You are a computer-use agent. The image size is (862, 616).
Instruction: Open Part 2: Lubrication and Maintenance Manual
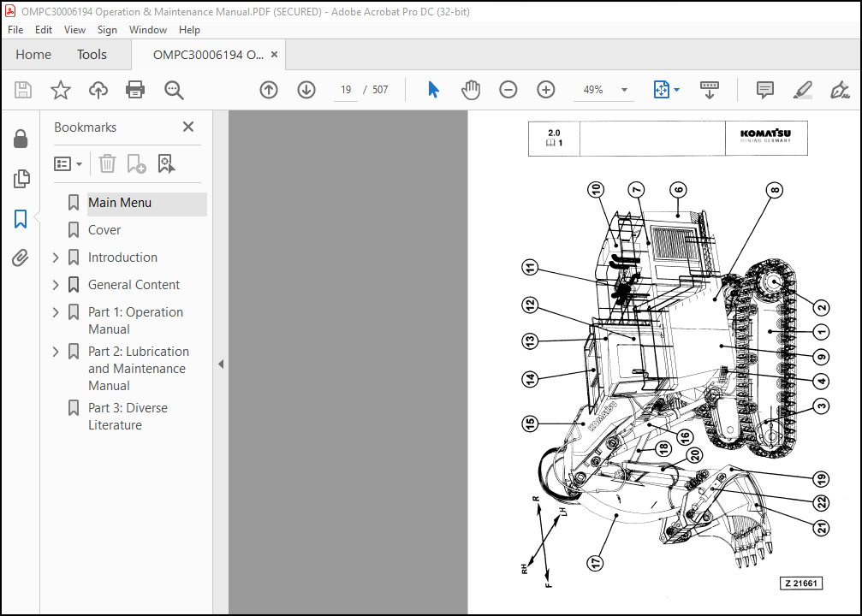click(x=139, y=368)
